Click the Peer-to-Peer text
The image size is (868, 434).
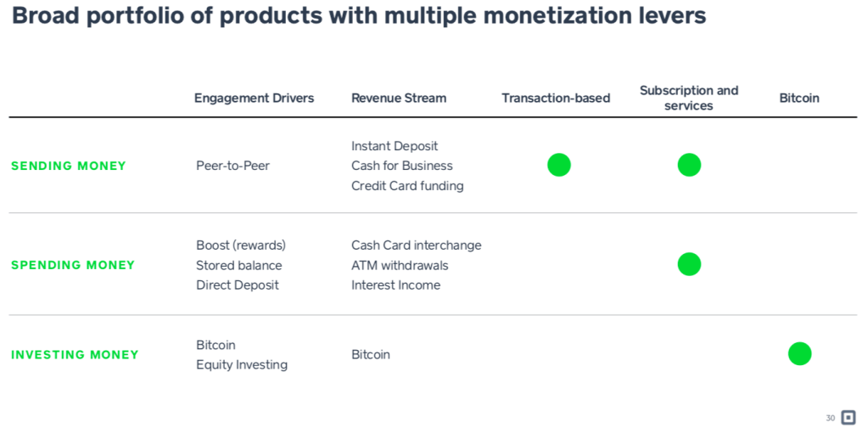(232, 166)
